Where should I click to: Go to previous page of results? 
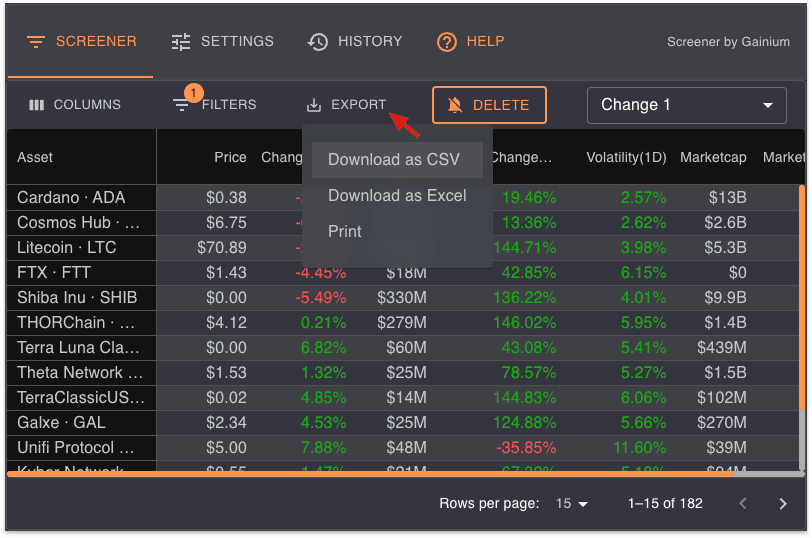point(742,504)
